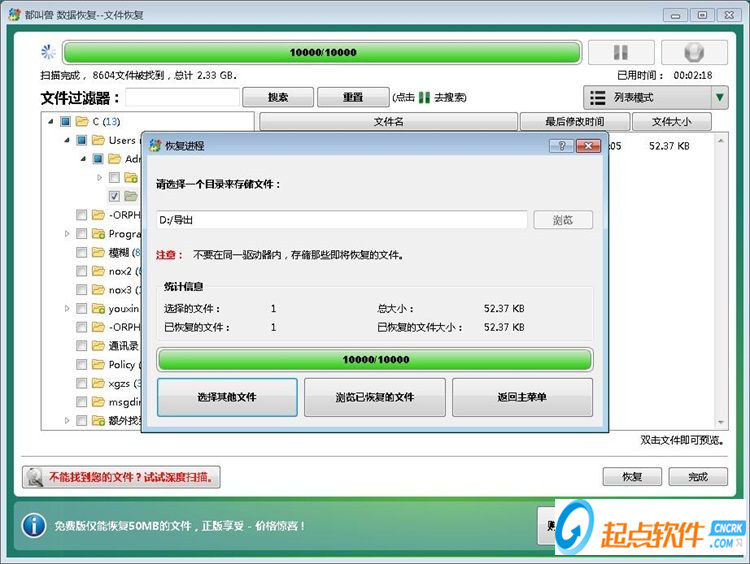Click the recovery dialog progress bar

tap(375, 360)
